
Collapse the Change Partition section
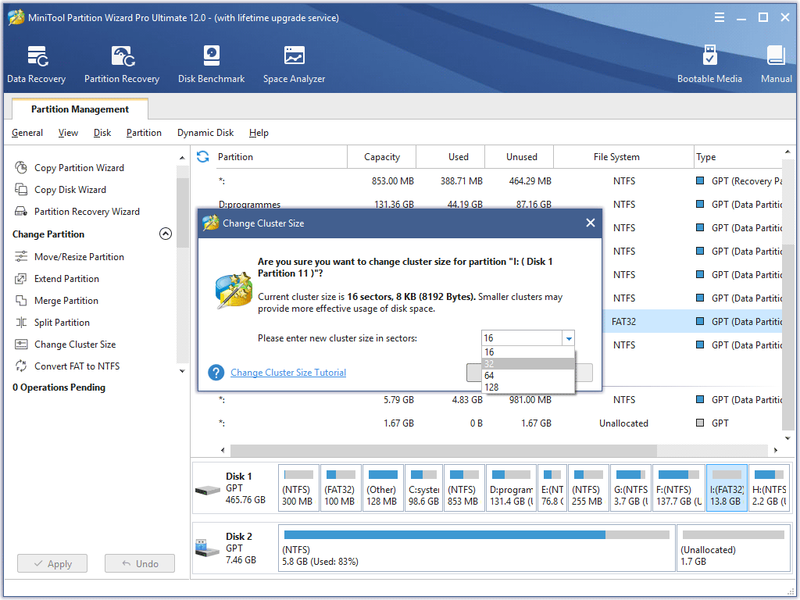click(165, 234)
